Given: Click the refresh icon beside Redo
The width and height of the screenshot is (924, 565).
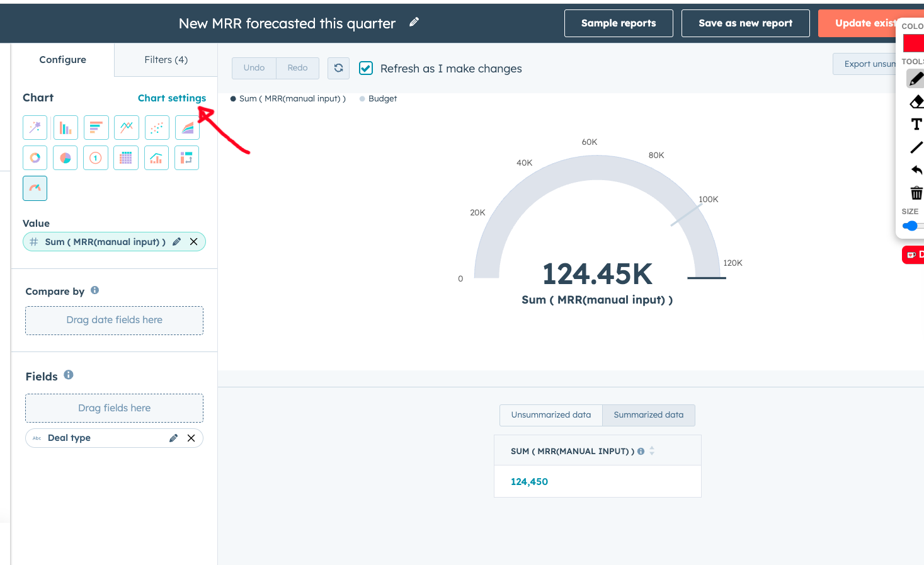Looking at the screenshot, I should [338, 68].
